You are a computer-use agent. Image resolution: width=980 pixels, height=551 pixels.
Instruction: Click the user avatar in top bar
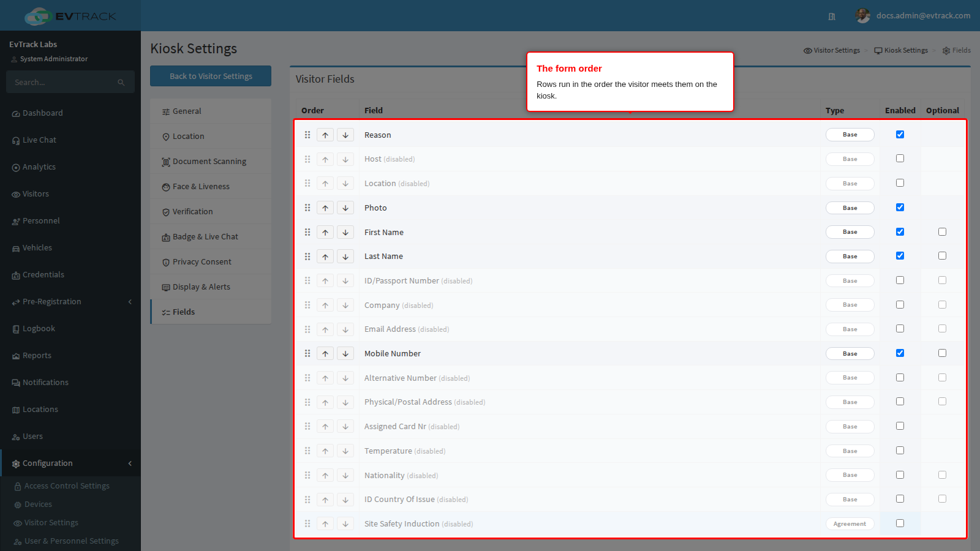pos(863,15)
